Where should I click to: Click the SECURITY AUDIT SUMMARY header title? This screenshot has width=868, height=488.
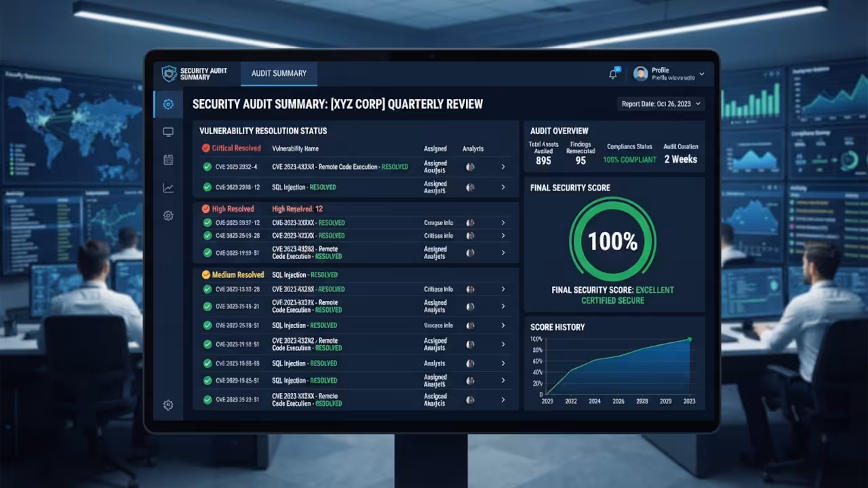[203, 73]
